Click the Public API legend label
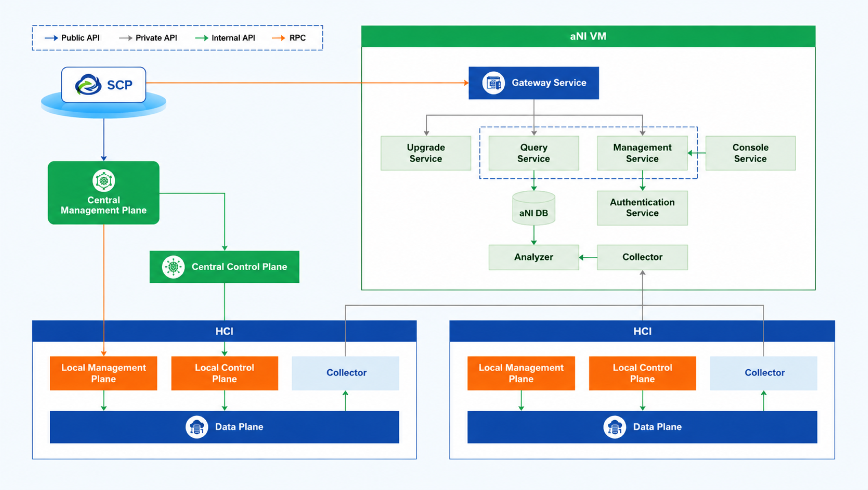This screenshot has width=868, height=490. [x=80, y=38]
